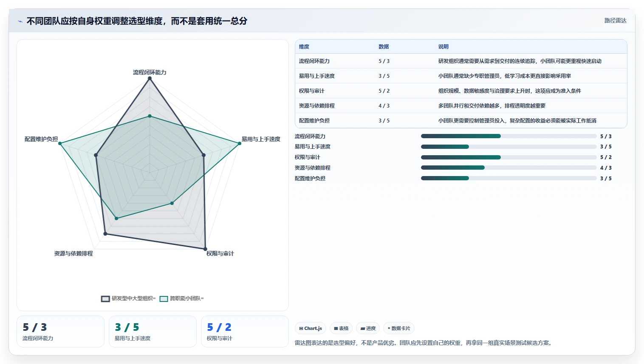Select the 表格 chip
This screenshot has height=364, width=644.
[x=341, y=328]
